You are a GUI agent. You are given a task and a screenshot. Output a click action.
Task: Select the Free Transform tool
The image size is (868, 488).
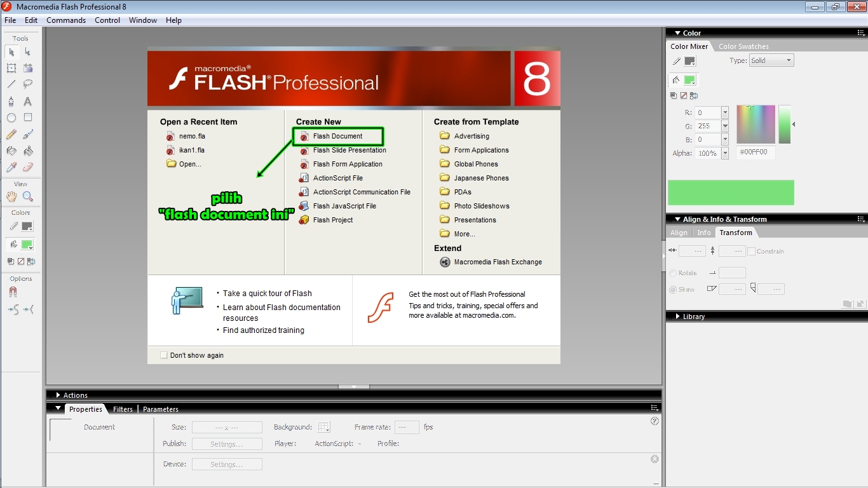click(11, 68)
